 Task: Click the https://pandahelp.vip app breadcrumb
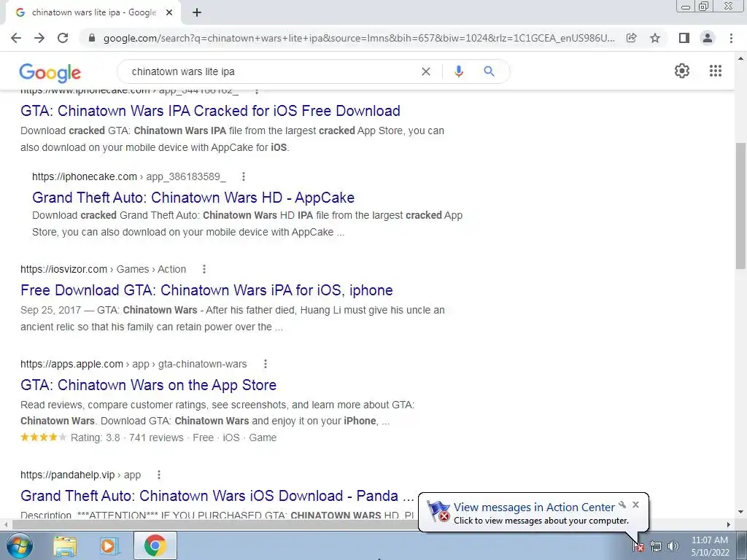click(80, 475)
